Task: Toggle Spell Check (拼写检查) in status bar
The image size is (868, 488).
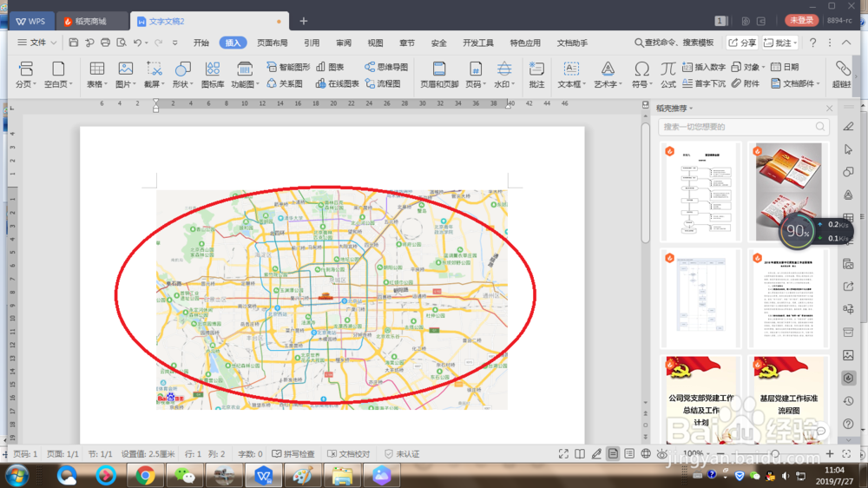Action: pyautogui.click(x=293, y=453)
